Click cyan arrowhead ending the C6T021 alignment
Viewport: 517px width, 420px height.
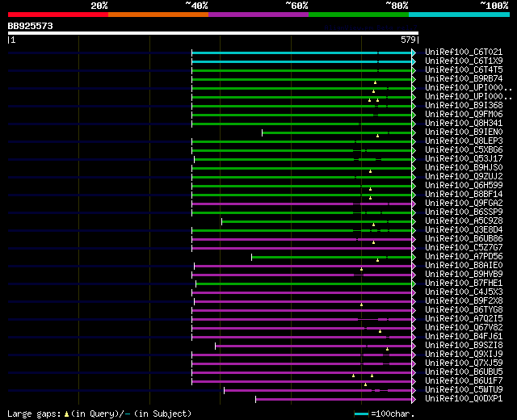click(414, 52)
